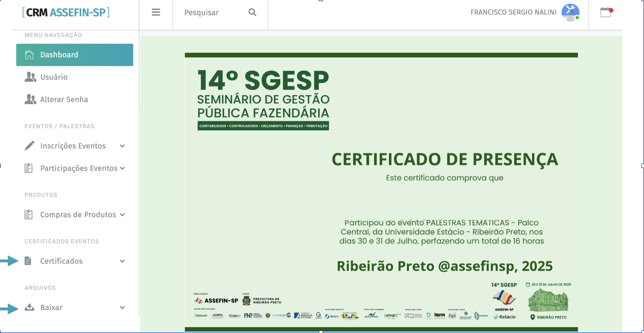Click the Usuário people icon
This screenshot has height=333, width=644.
[x=30, y=77]
